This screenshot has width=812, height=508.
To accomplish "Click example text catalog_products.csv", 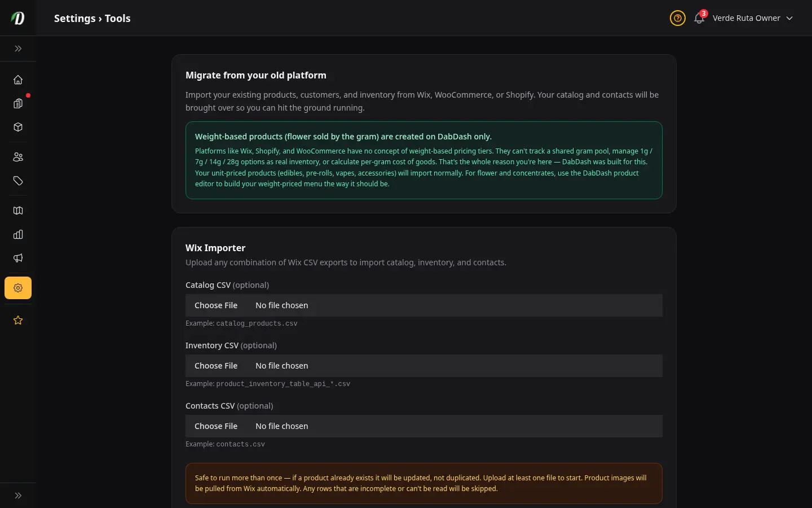I will click(257, 323).
